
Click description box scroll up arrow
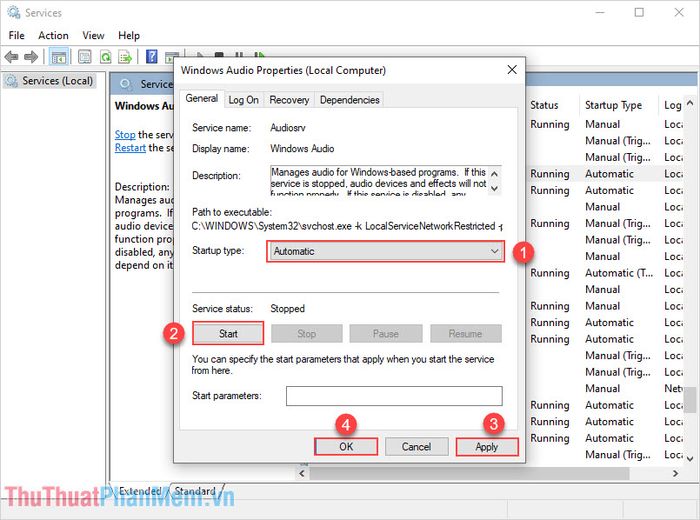tap(495, 174)
